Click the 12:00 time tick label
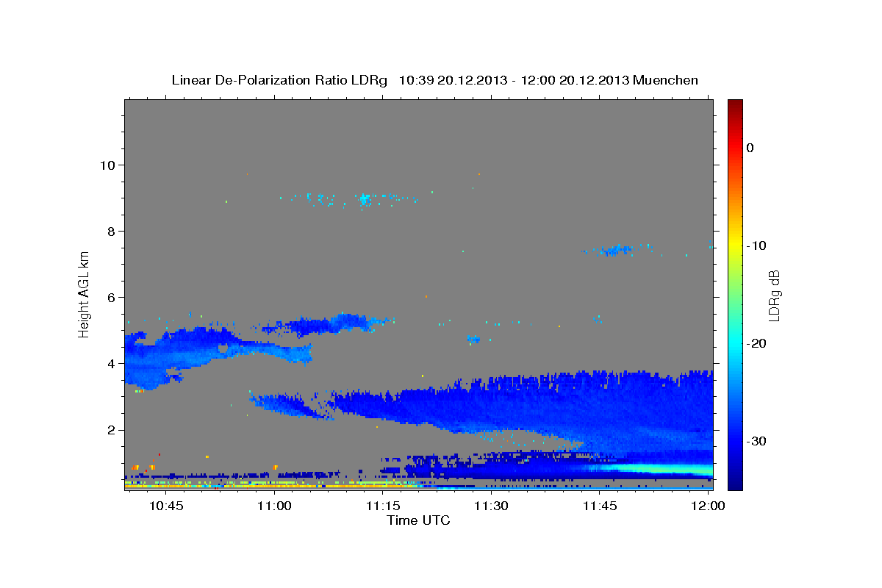 [x=708, y=506]
